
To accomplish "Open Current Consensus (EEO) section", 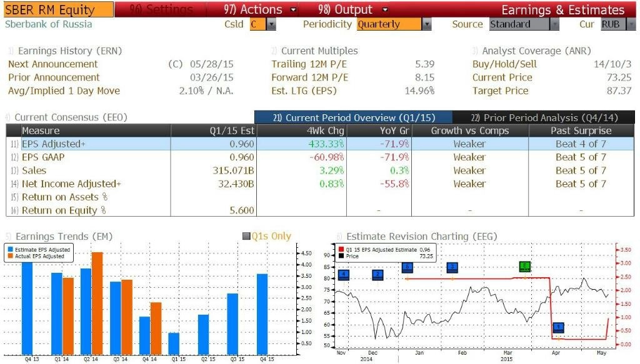I will 71,117.
